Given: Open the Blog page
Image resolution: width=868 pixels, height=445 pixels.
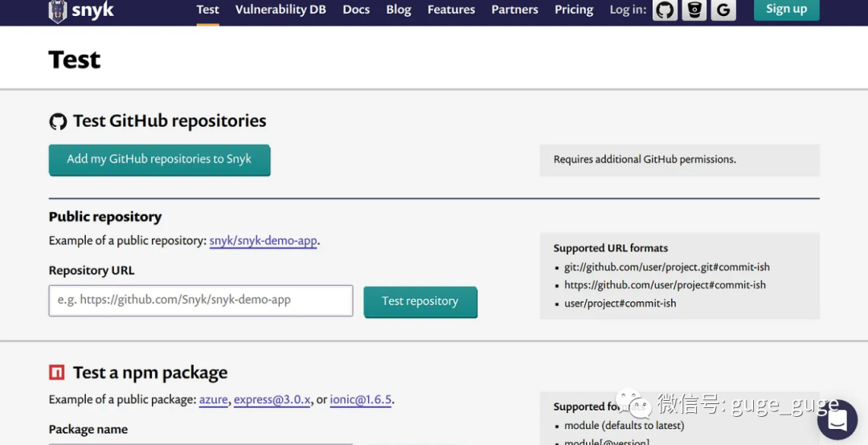Looking at the screenshot, I should tap(399, 10).
